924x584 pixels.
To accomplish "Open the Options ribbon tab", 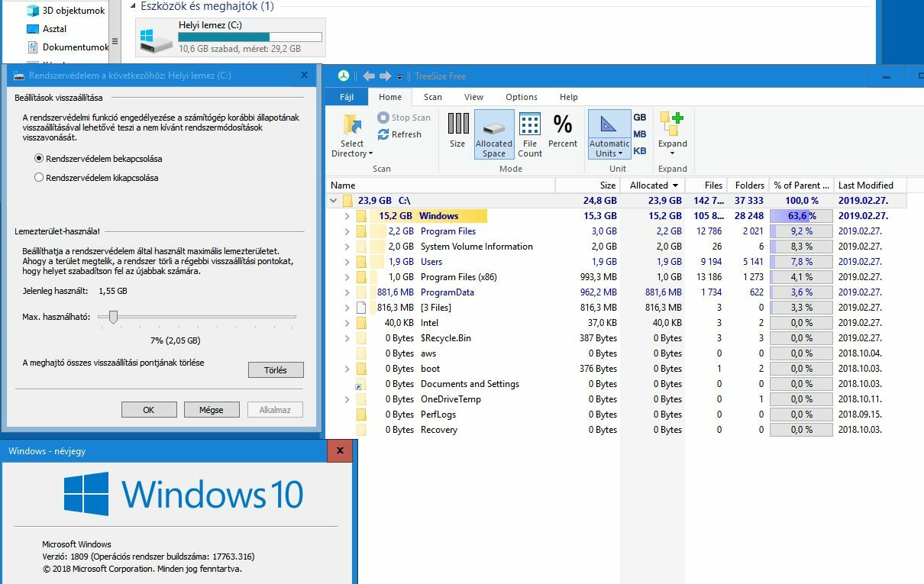I will (522, 97).
